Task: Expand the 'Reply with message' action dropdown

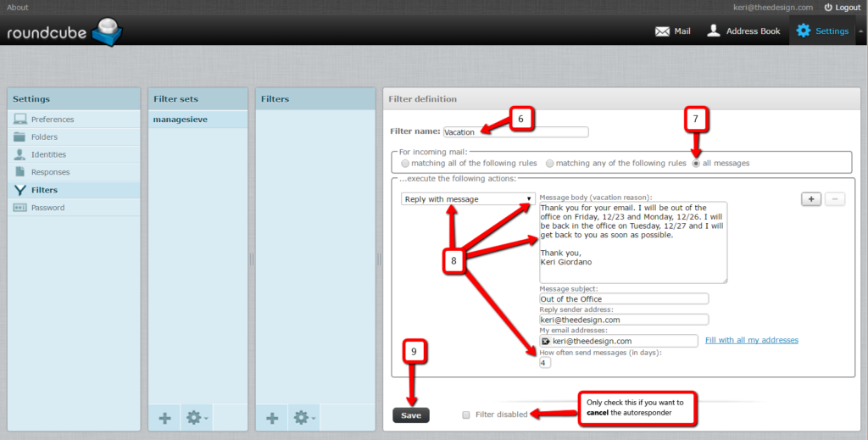Action: tap(468, 199)
